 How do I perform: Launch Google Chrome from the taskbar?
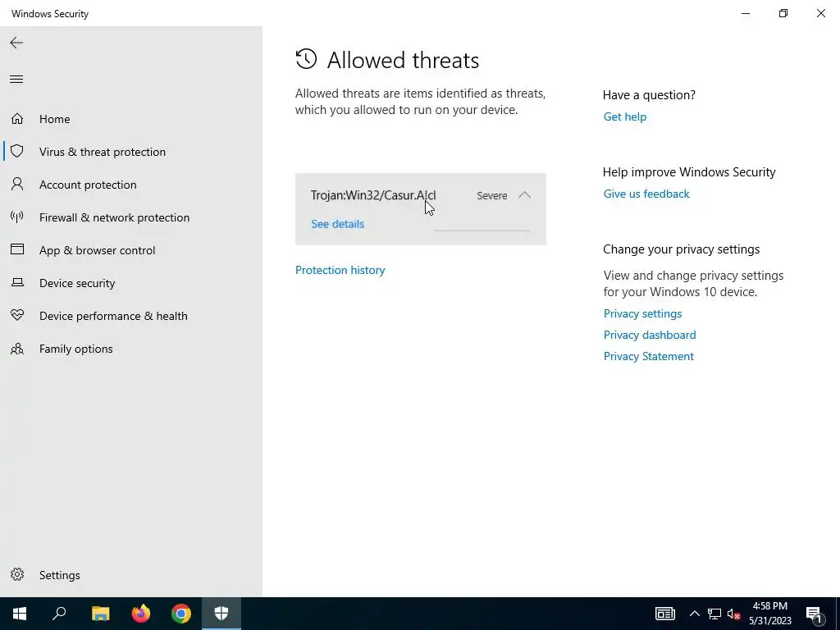tap(181, 614)
